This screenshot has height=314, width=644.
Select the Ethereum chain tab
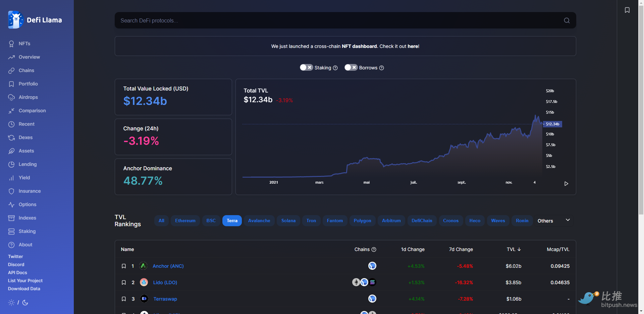[185, 221]
